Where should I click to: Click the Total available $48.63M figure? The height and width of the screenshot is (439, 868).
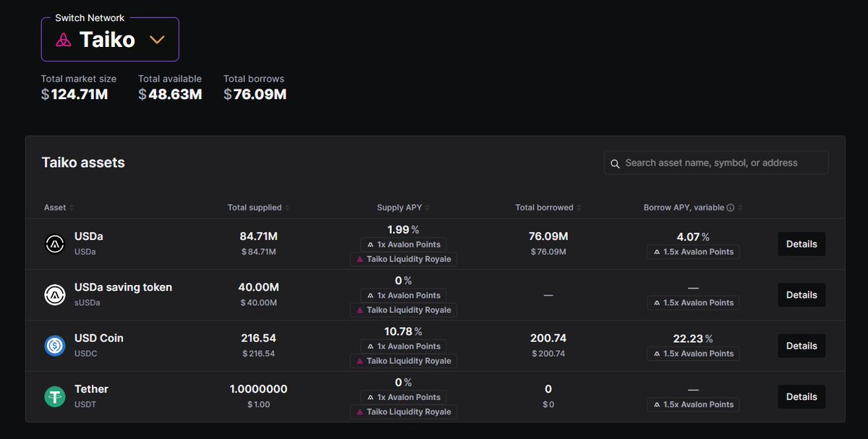[170, 94]
